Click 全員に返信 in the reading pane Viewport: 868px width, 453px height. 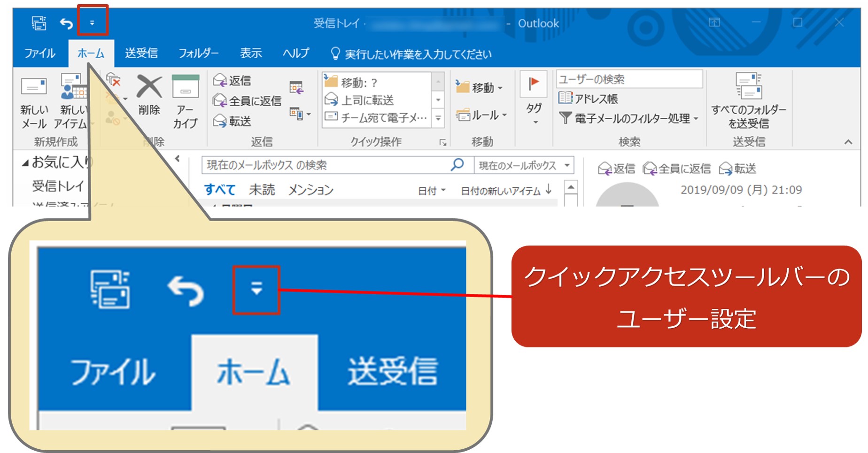tap(677, 169)
